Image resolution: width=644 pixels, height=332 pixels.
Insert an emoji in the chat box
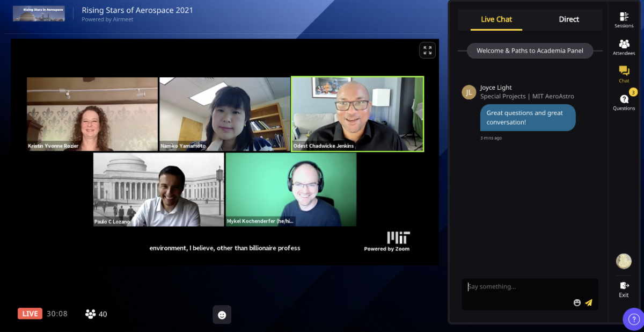point(577,302)
